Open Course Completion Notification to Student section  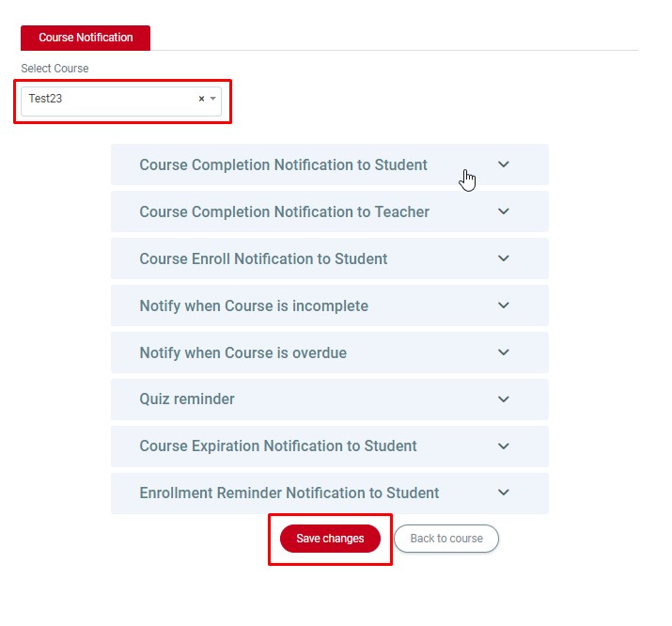tap(283, 164)
